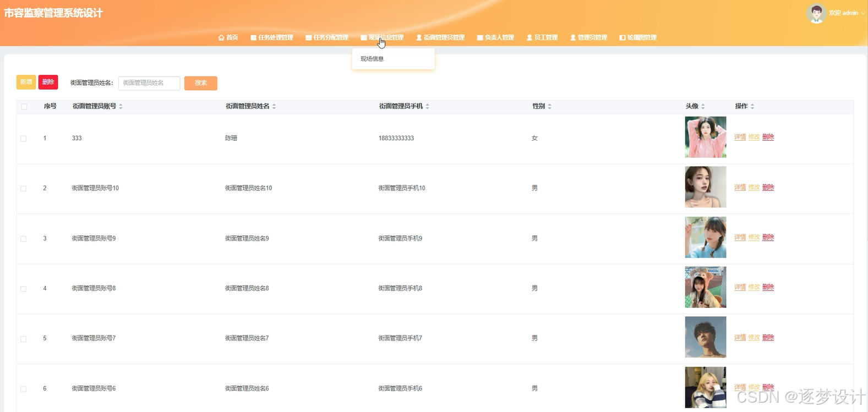Check the checkbox for 街面管理员账号6 row
Viewport: 868px width, 412px height.
[24, 389]
